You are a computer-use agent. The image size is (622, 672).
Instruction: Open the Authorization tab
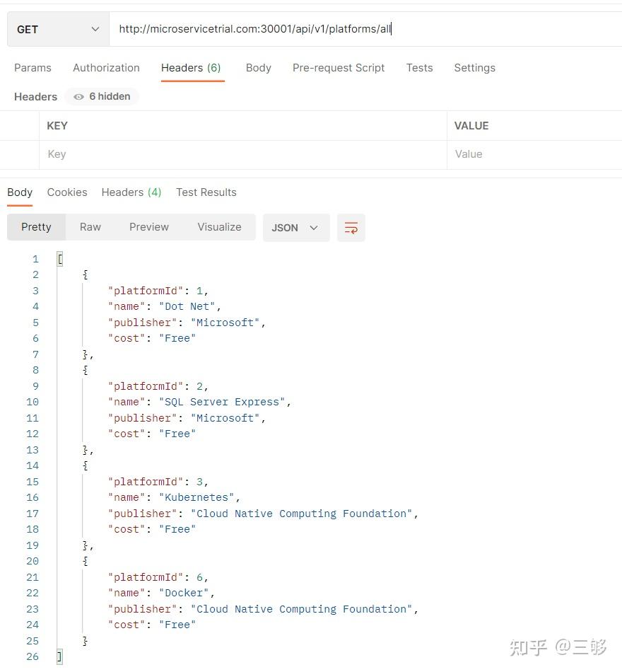point(106,68)
